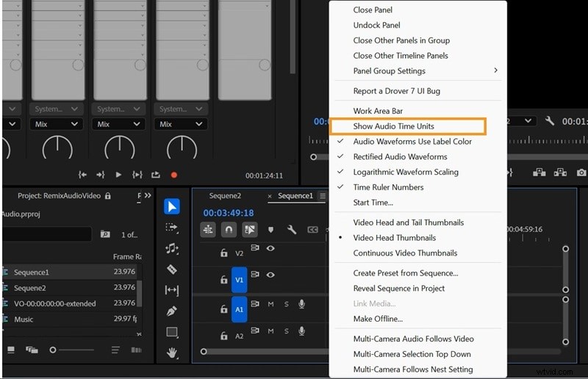The height and width of the screenshot is (379, 588).
Task: Adjust timeline horizontal zoom scrollbar handle
Action: pos(204,352)
